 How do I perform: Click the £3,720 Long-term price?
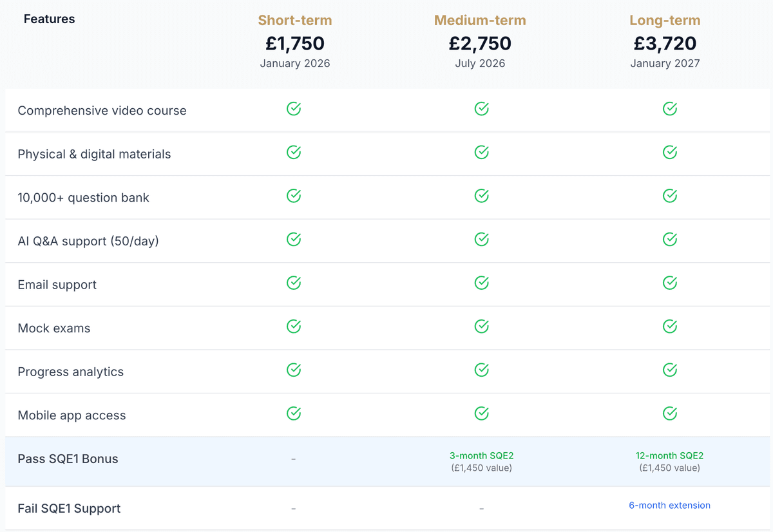pos(665,43)
